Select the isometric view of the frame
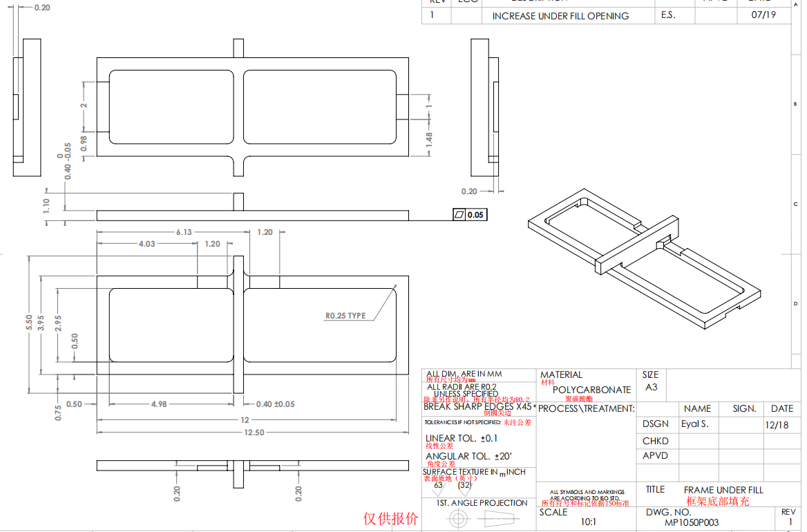 [x=644, y=258]
